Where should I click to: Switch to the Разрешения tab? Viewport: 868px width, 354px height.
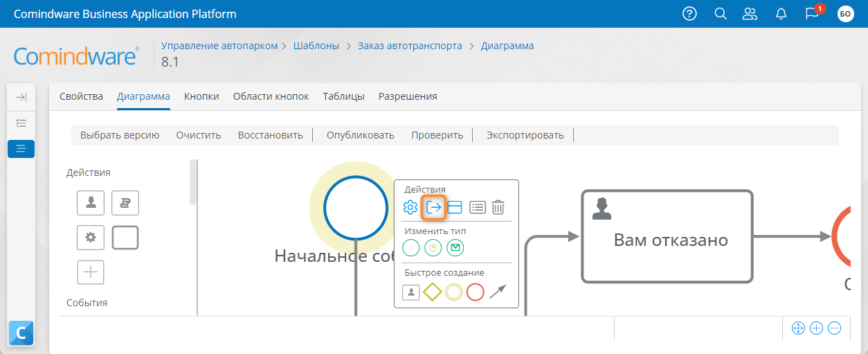click(408, 96)
